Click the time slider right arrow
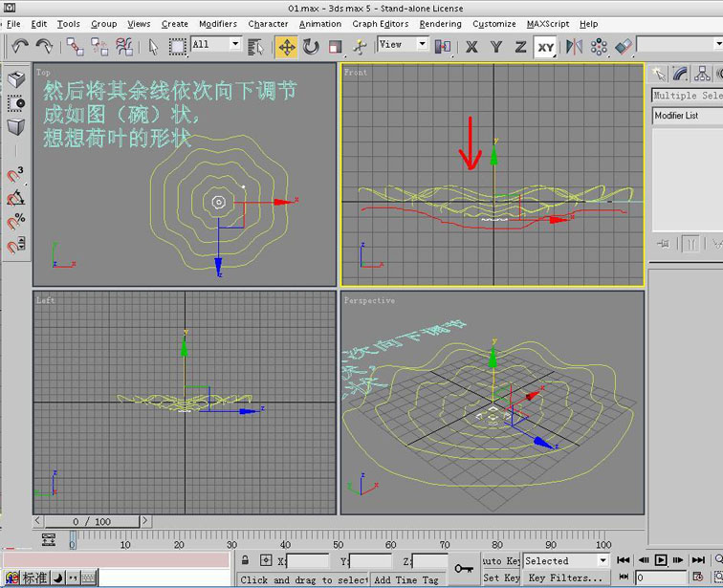 click(145, 521)
